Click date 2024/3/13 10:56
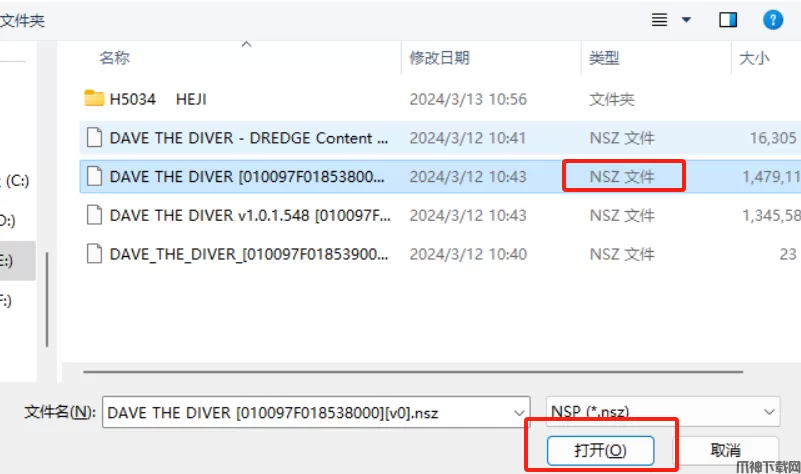 (x=468, y=99)
